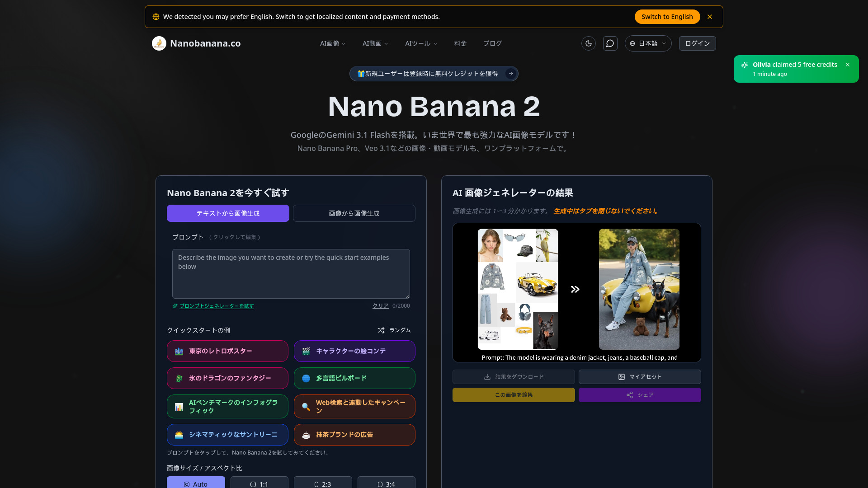Image resolution: width=868 pixels, height=488 pixels.
Task: Click the Switch to English button
Action: click(x=667, y=17)
